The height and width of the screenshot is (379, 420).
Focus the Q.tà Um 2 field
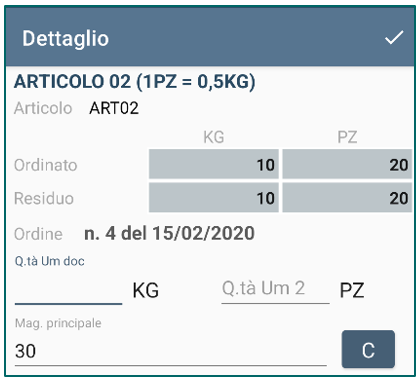(x=275, y=289)
